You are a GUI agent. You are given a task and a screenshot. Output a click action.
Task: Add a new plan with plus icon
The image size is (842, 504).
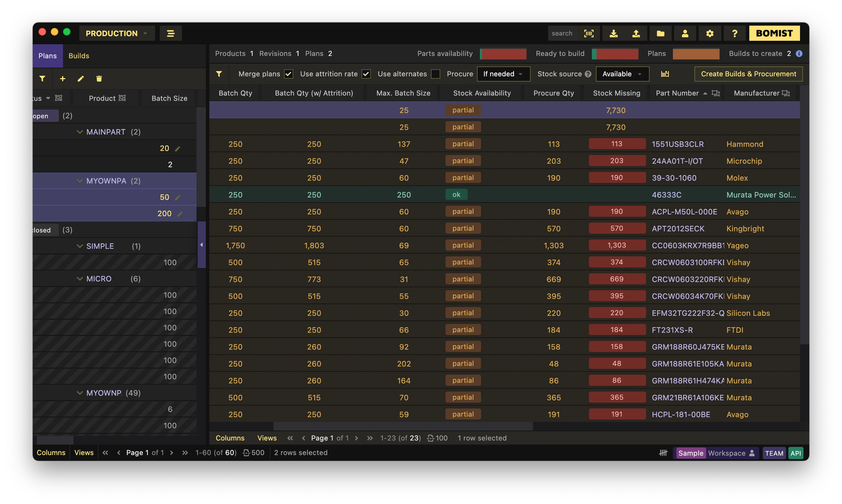point(62,79)
